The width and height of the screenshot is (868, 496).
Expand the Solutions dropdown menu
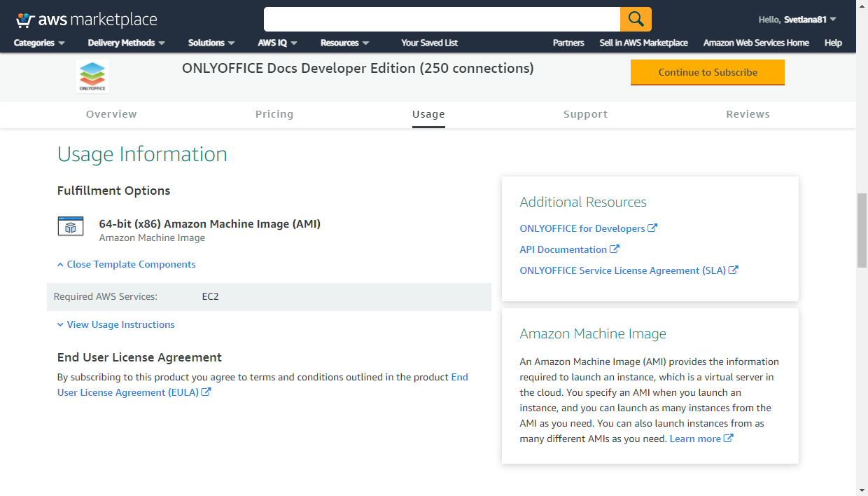(x=211, y=43)
